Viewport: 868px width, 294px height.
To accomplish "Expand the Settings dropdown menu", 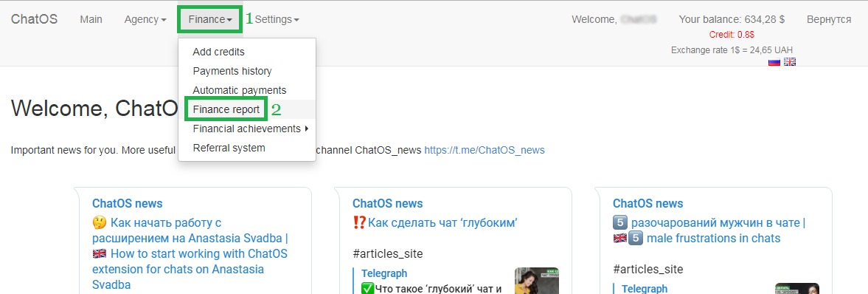I will pos(277,19).
